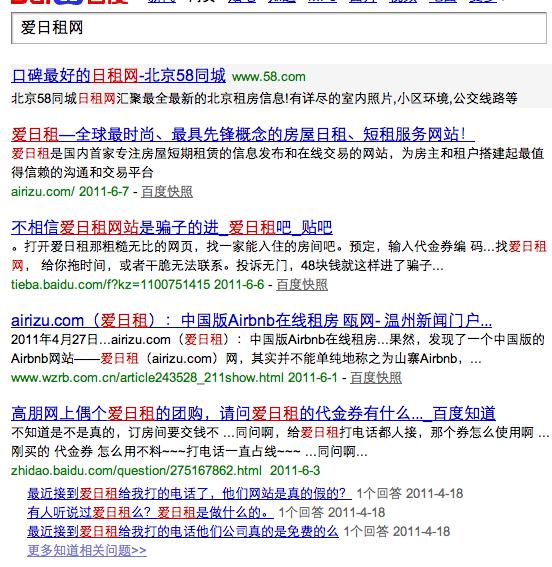Open 最近接到爱日租给我打的电话了，他们网站是真的假的 question

point(189,493)
